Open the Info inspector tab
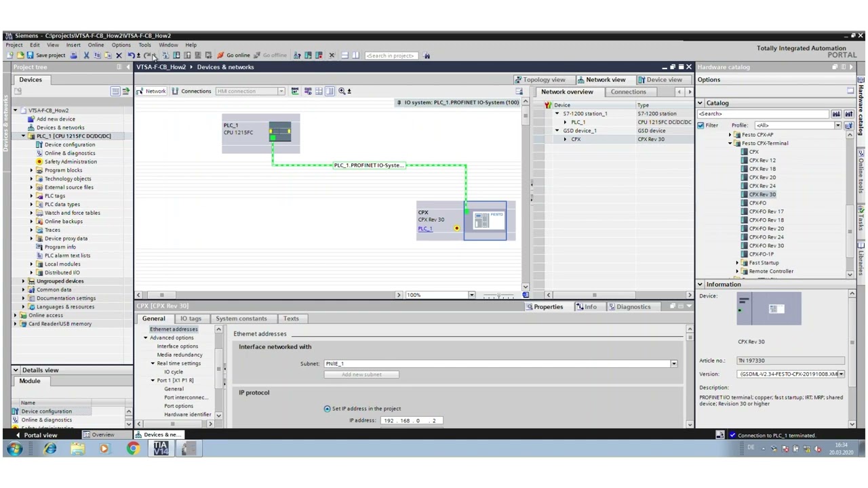 click(587, 307)
